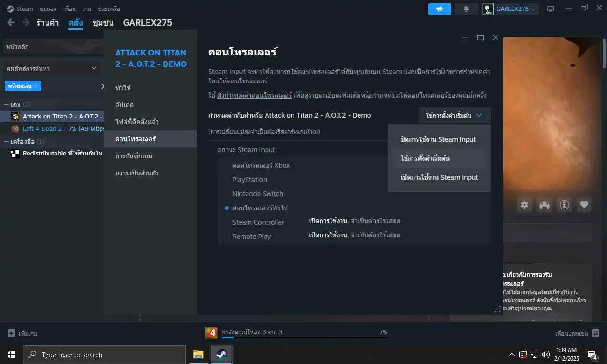Click the library page scrollbar
Viewport: 607px width, 364px height.
pyautogui.click(x=604, y=55)
